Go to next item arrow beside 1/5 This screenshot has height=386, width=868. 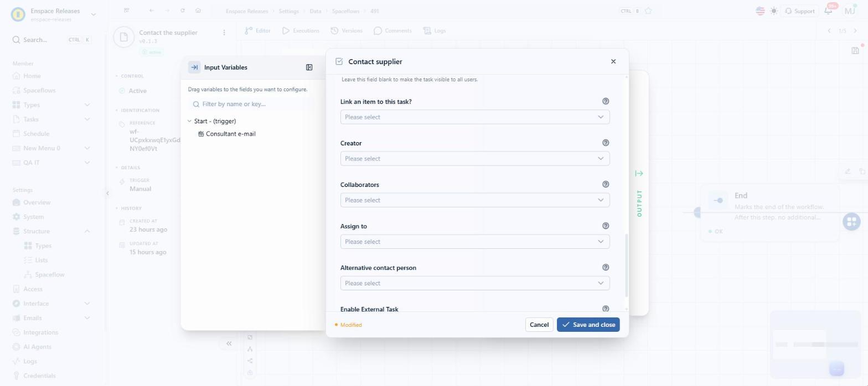pos(856,31)
